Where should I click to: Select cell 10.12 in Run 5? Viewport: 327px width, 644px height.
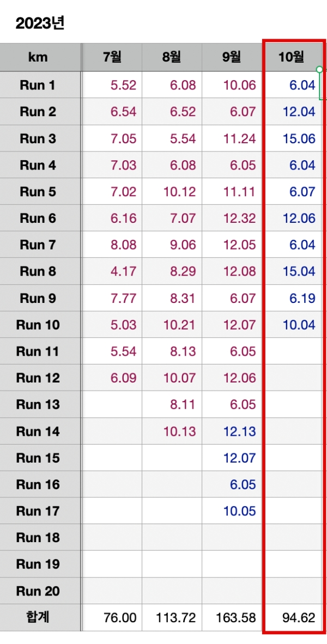172,191
